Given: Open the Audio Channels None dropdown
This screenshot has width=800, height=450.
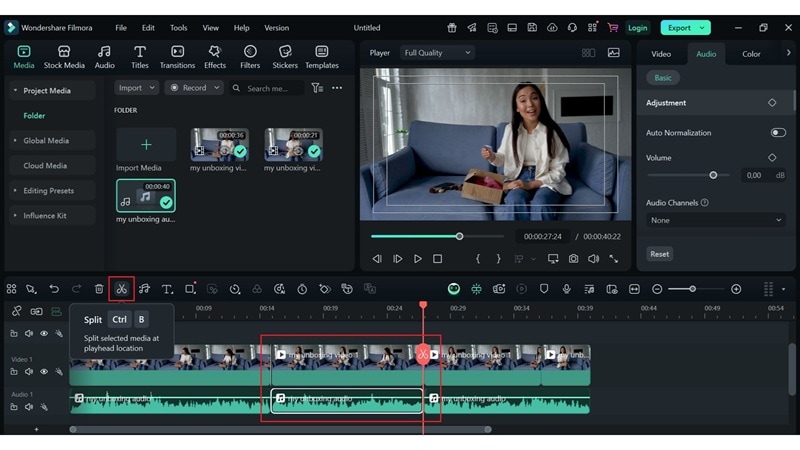Looking at the screenshot, I should (x=715, y=220).
